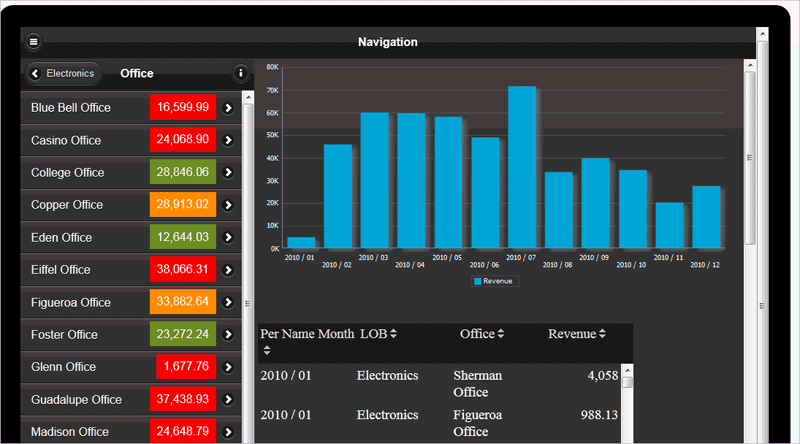The height and width of the screenshot is (444, 800).
Task: Go back to Electronics
Action: [x=65, y=73]
